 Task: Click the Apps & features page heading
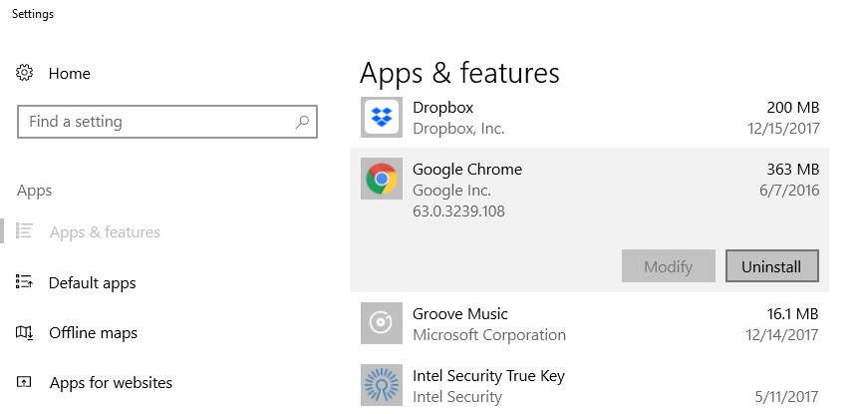tap(459, 73)
